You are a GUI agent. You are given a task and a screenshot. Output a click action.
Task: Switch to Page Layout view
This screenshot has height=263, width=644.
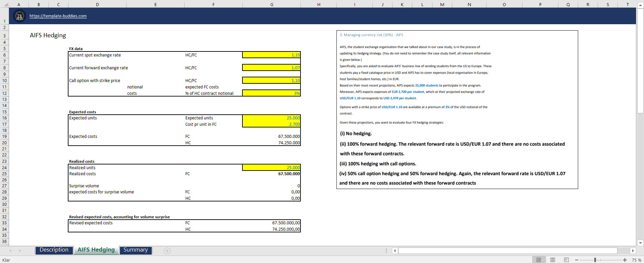tap(553, 260)
